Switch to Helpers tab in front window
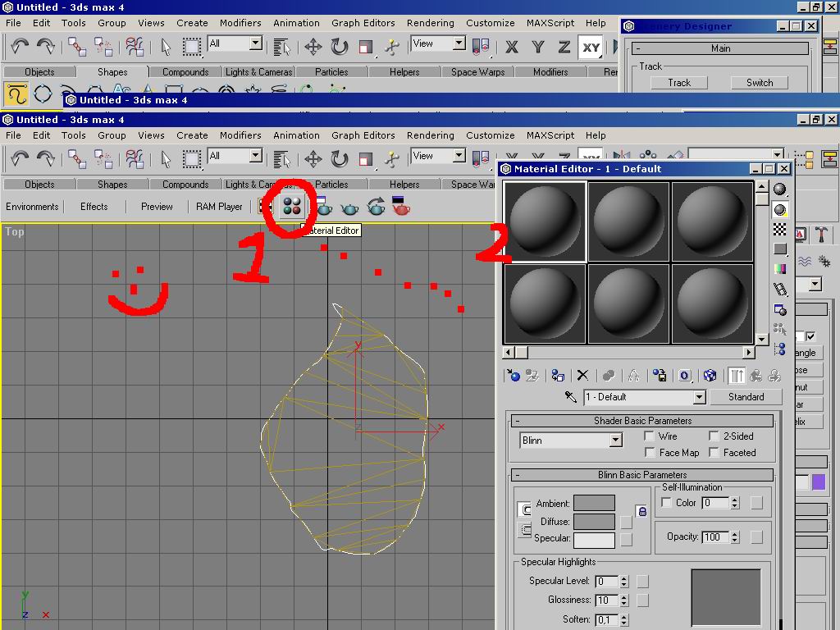This screenshot has height=630, width=840. point(404,185)
